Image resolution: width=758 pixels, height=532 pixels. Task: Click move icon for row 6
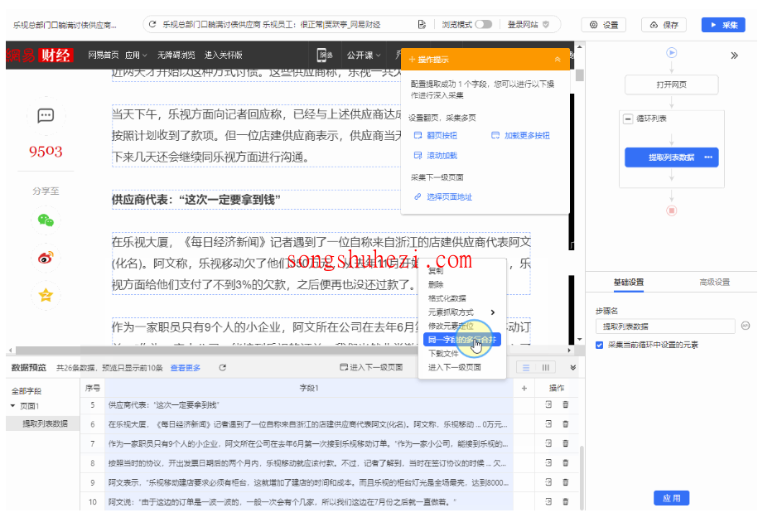[x=548, y=423]
